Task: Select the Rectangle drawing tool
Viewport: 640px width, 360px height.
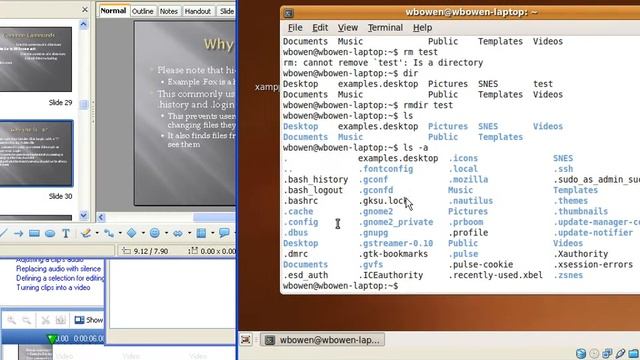Action: coord(34,233)
